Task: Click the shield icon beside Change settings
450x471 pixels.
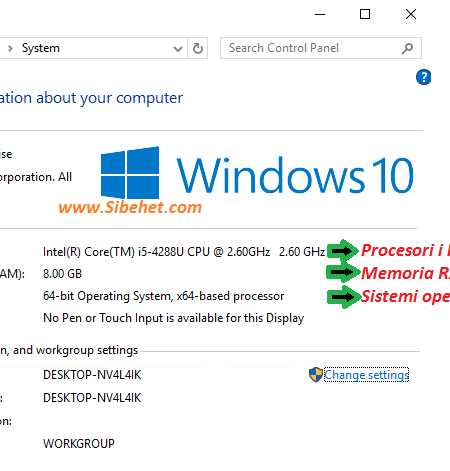Action: click(x=315, y=375)
